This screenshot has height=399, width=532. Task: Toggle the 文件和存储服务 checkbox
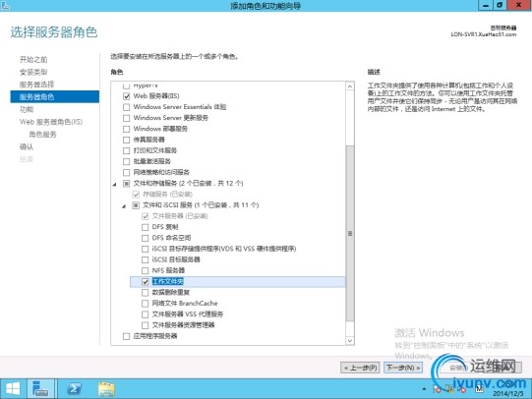click(126, 184)
